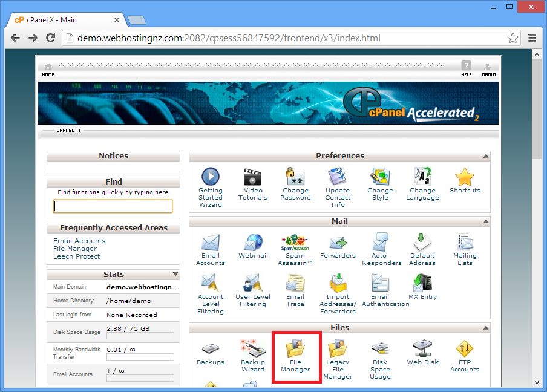Screen dimensions: 547x392
Task: Start the Backup Wizard
Action: [x=253, y=354]
